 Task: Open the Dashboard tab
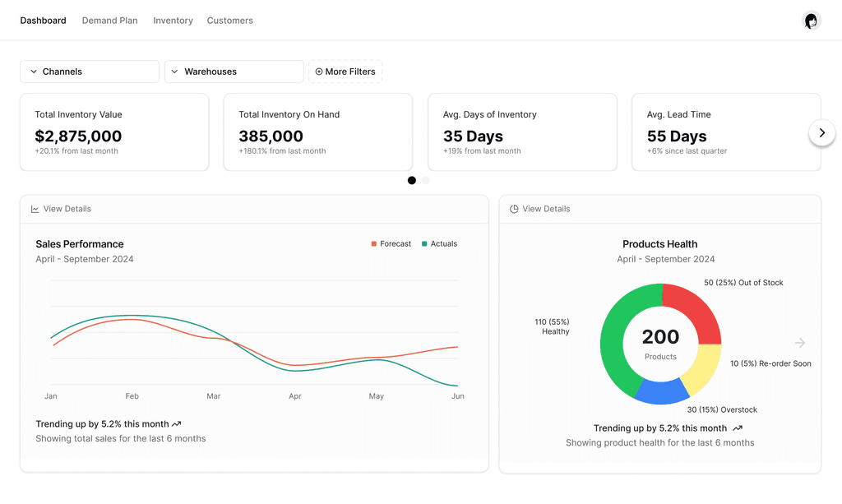click(x=43, y=21)
